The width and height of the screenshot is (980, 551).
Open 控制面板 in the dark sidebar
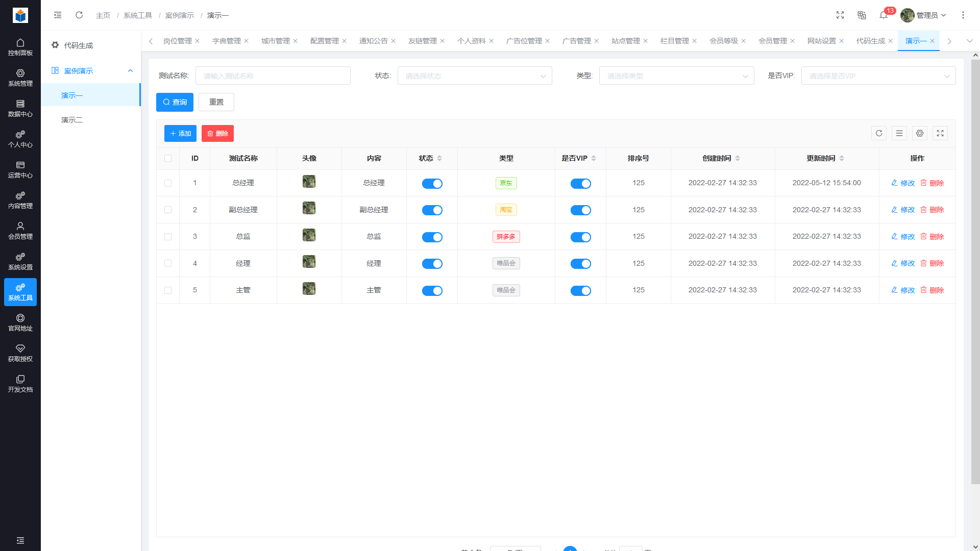click(20, 47)
